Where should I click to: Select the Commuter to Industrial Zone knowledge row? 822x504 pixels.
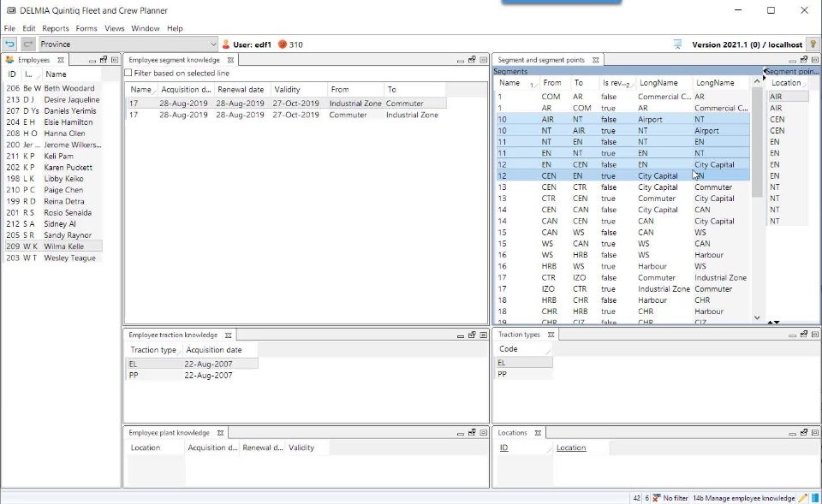click(286, 115)
